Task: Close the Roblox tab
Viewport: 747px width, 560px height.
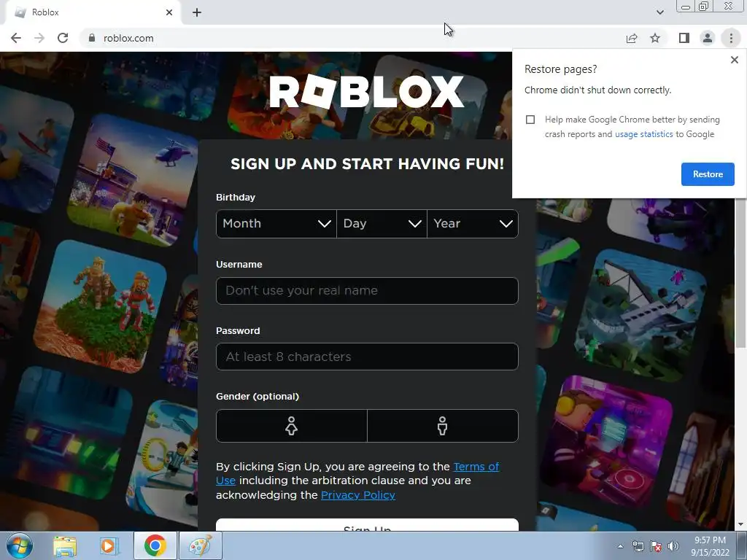Action: coord(169,12)
